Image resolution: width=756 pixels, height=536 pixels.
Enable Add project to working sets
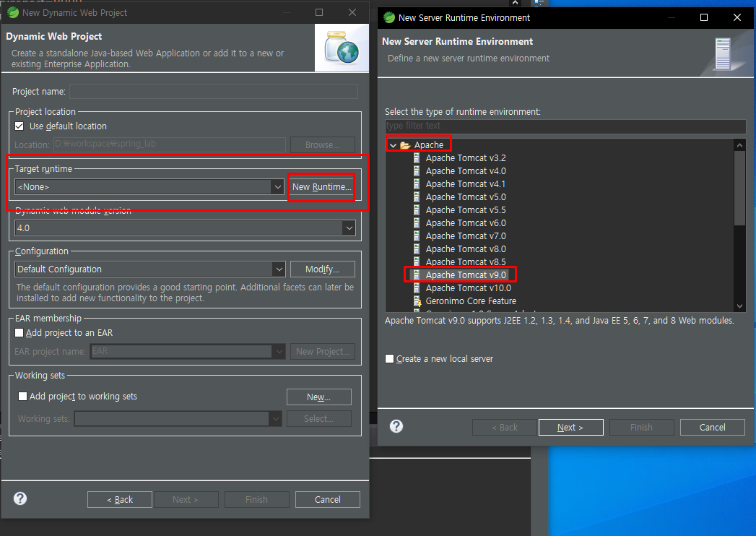(x=22, y=396)
